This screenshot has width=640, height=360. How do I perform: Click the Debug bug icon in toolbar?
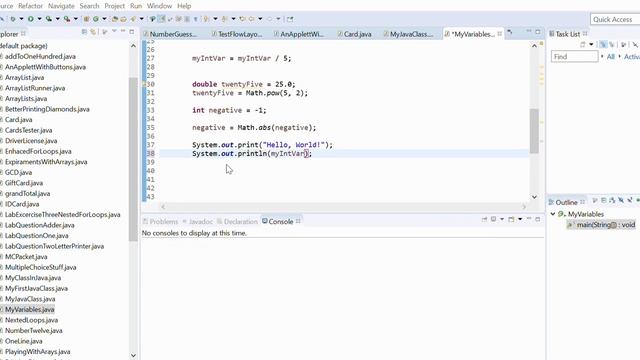tap(13, 19)
